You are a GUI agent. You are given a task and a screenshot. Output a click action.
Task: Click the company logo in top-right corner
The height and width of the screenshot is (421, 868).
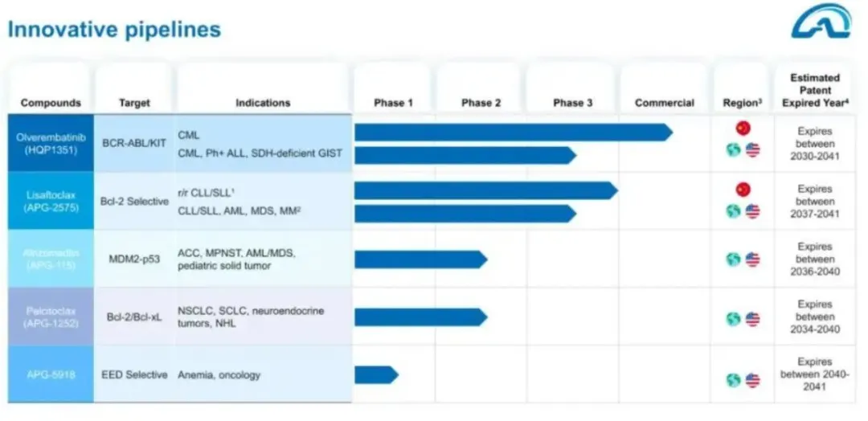(x=820, y=22)
